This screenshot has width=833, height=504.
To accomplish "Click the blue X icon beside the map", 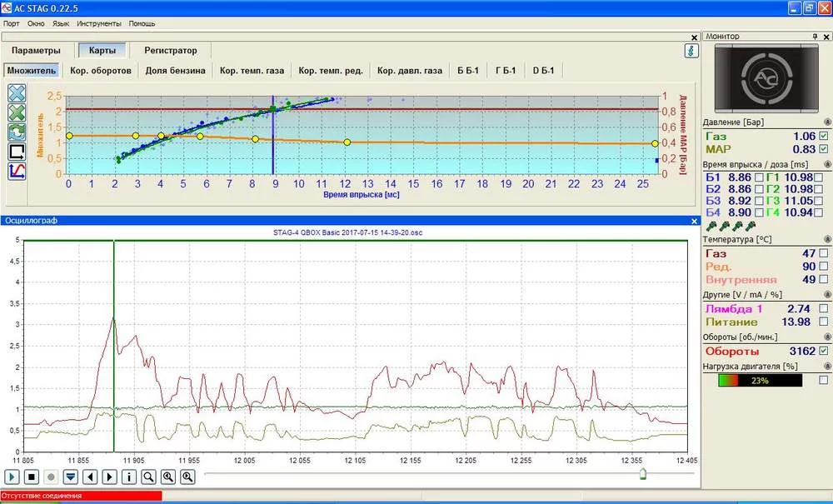I will tap(17, 93).
